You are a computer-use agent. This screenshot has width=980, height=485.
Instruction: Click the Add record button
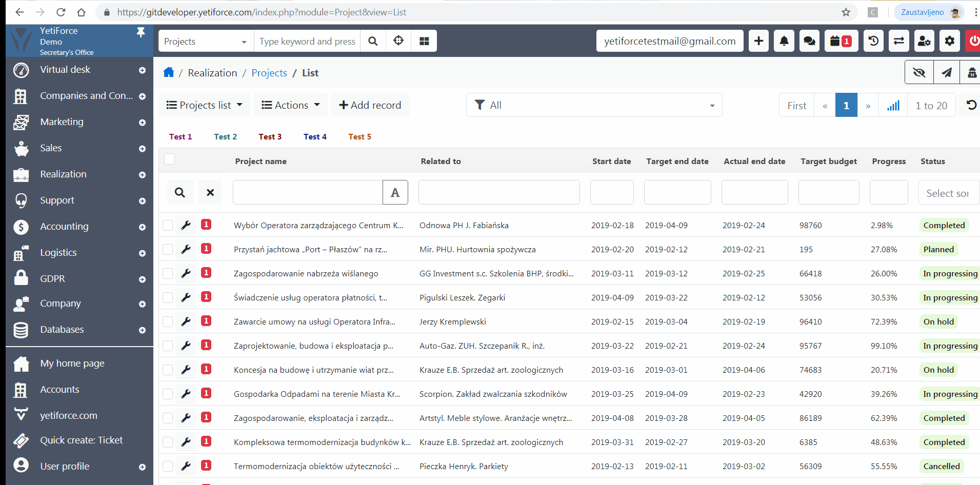[x=370, y=105]
